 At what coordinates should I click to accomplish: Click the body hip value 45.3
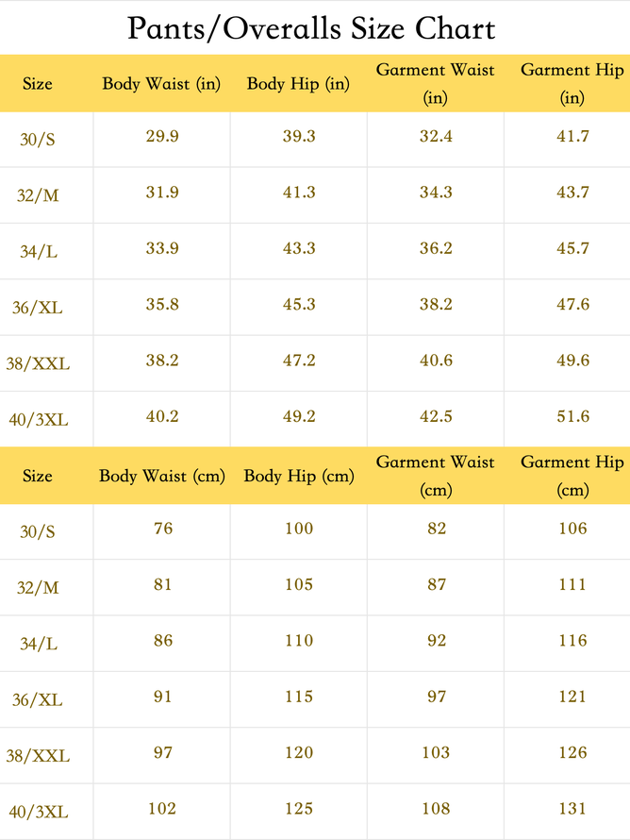[x=299, y=305]
